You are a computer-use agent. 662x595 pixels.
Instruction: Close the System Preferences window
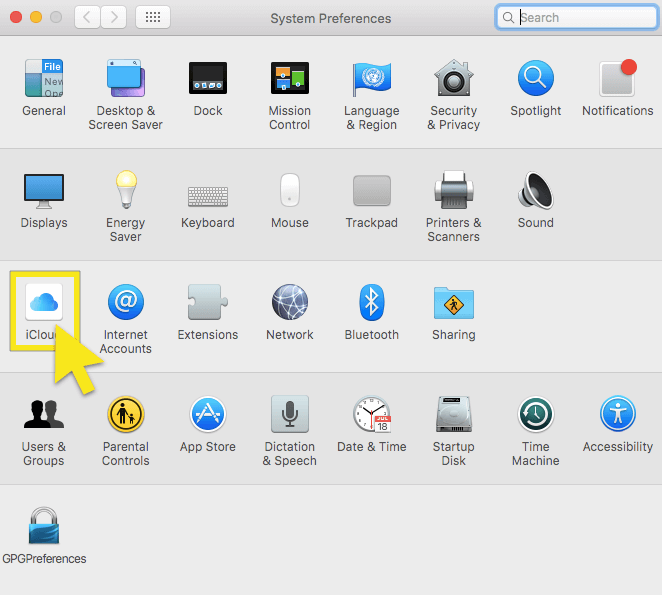(x=16, y=17)
